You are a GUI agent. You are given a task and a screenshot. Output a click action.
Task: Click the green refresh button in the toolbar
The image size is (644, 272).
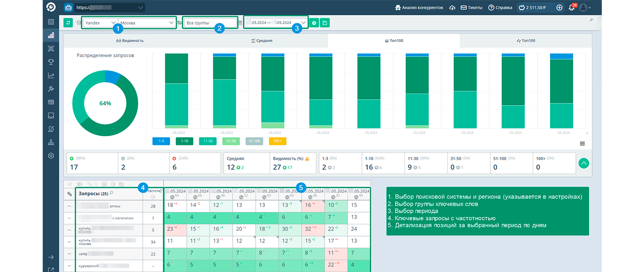point(68,23)
